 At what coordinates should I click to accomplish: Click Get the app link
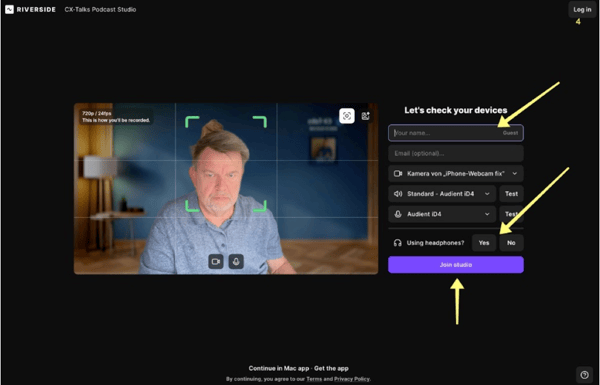[331, 368]
